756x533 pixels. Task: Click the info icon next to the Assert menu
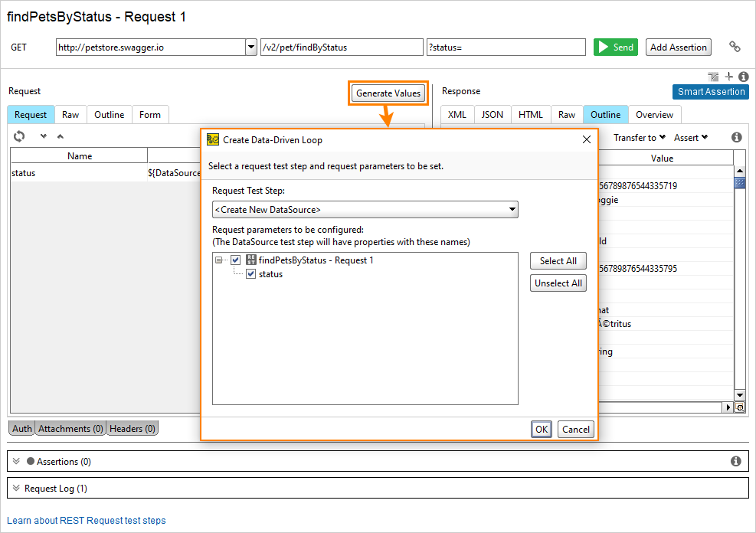736,137
